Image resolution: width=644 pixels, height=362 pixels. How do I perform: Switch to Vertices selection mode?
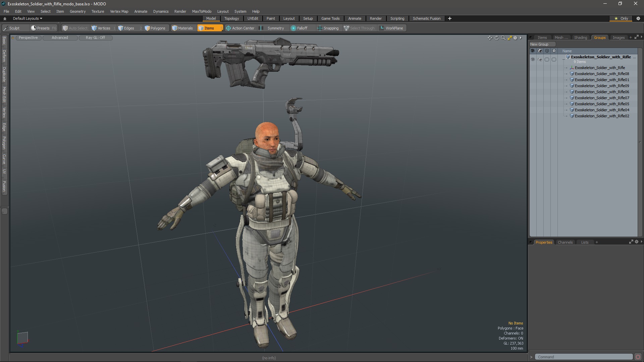pyautogui.click(x=103, y=28)
